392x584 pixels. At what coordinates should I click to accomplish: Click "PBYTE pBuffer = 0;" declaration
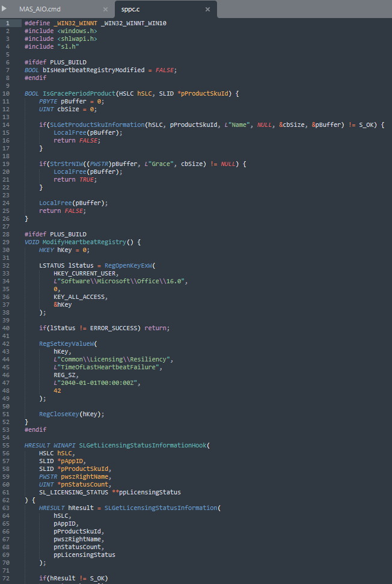(72, 101)
